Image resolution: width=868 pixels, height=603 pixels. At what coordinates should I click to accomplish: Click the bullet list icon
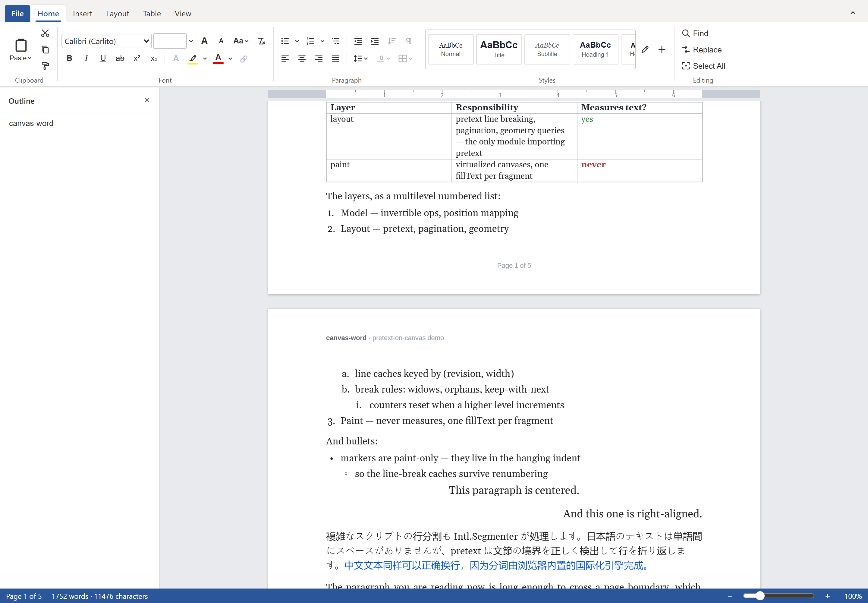coord(285,41)
